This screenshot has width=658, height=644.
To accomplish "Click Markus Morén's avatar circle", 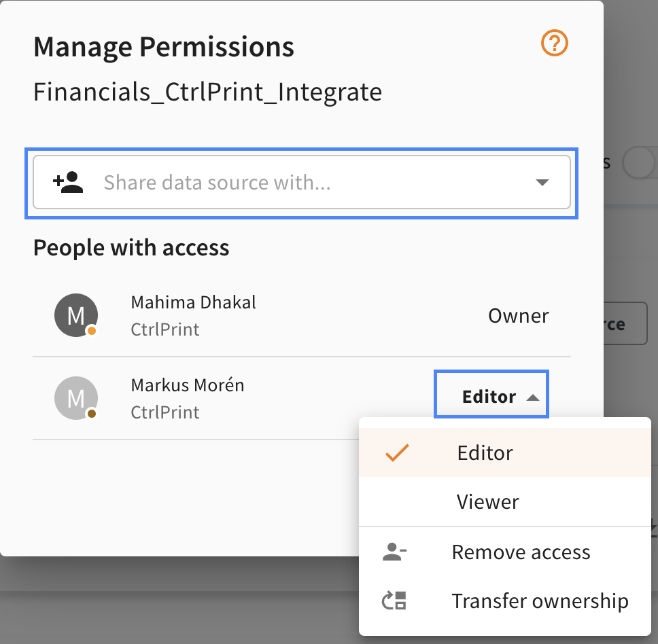I will pyautogui.click(x=76, y=398).
